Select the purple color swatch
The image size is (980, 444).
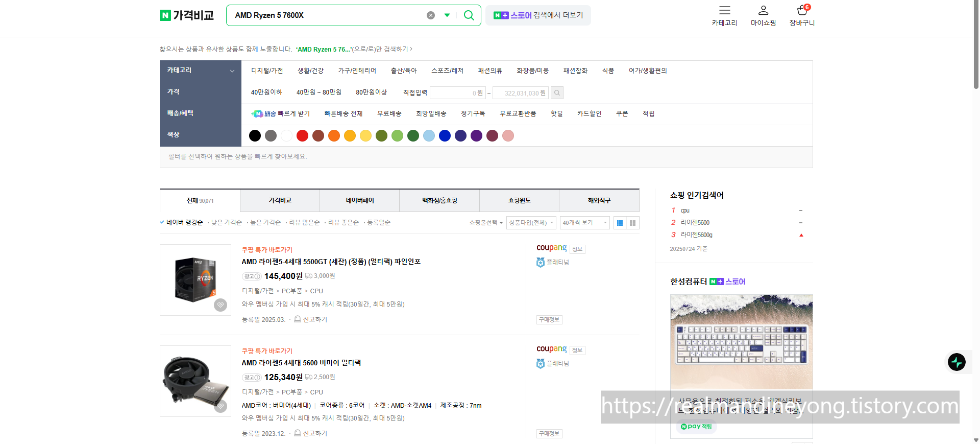point(476,135)
